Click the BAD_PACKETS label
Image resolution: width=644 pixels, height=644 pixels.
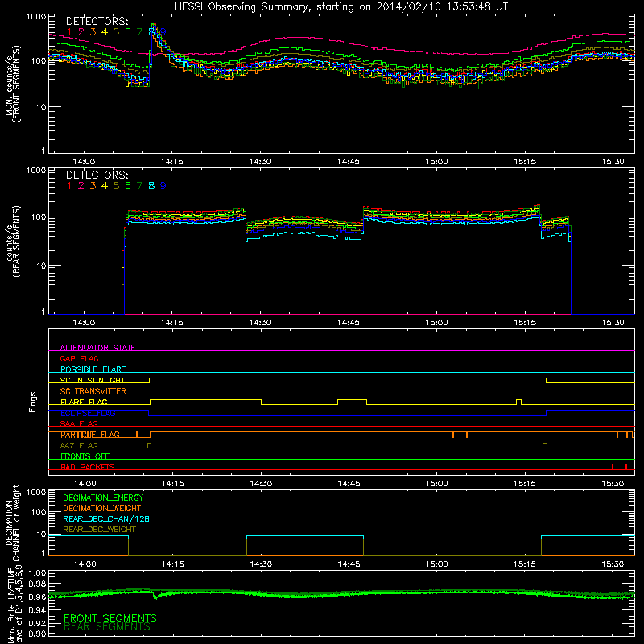coord(88,467)
